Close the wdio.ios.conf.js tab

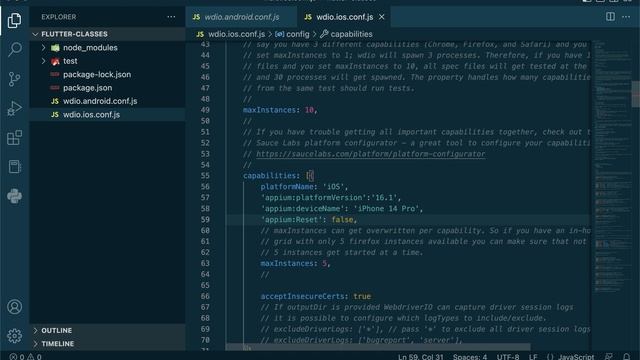coord(382,17)
